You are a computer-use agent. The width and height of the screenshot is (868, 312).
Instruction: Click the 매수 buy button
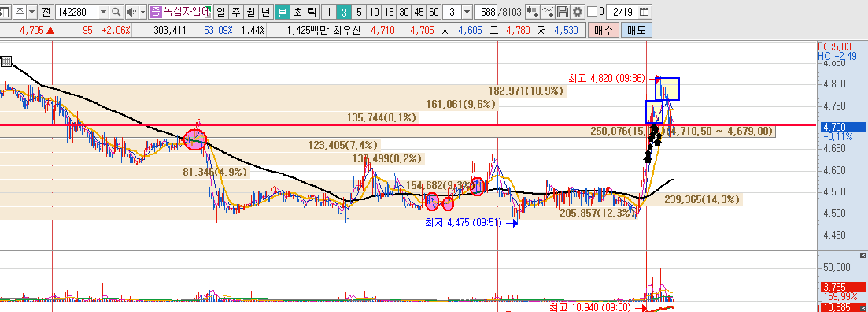(x=604, y=31)
